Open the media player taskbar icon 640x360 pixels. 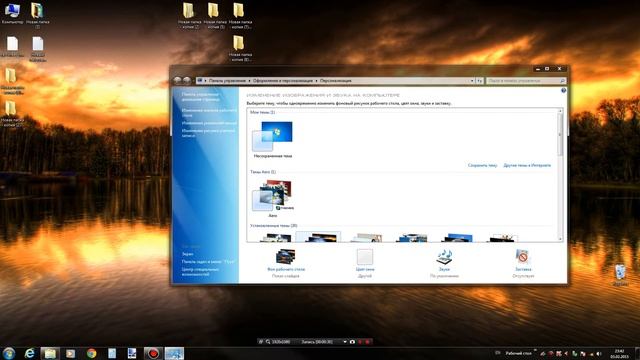70,353
